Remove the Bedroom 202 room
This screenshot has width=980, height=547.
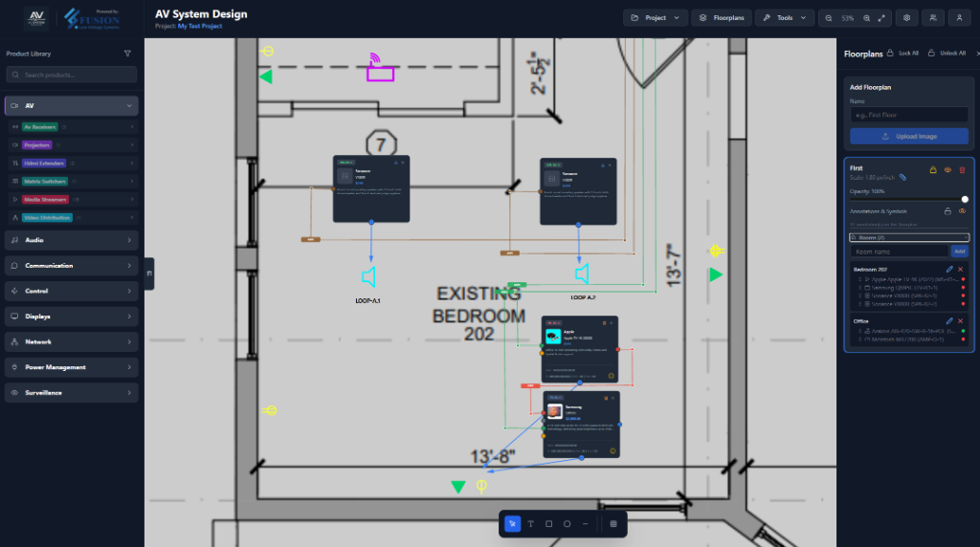pyautogui.click(x=961, y=269)
